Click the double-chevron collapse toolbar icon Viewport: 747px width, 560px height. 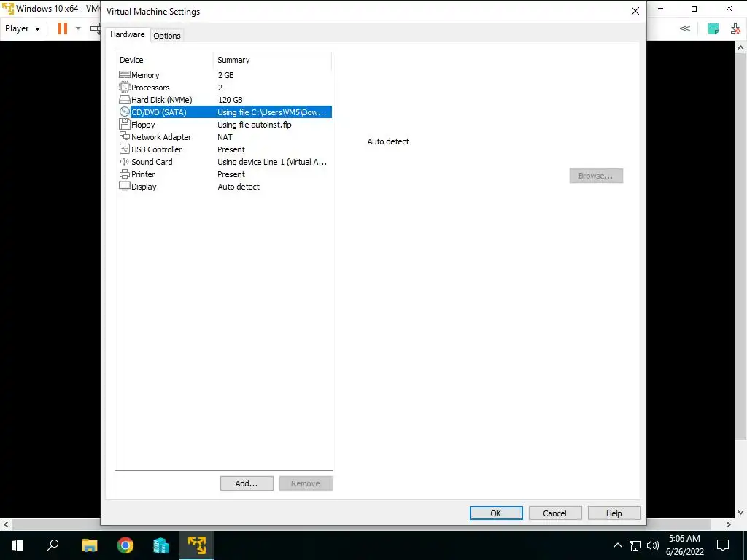click(684, 28)
